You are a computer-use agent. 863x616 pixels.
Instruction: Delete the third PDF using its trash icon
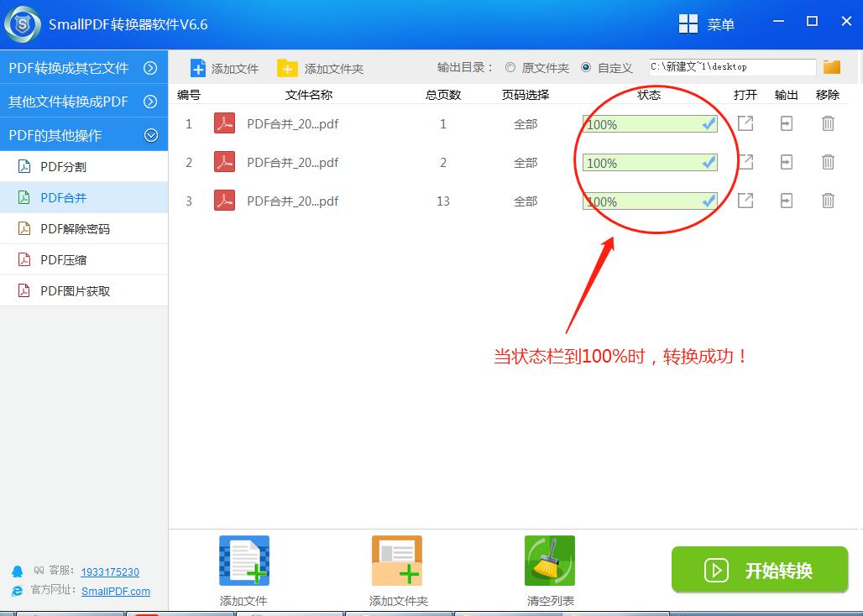(x=828, y=201)
